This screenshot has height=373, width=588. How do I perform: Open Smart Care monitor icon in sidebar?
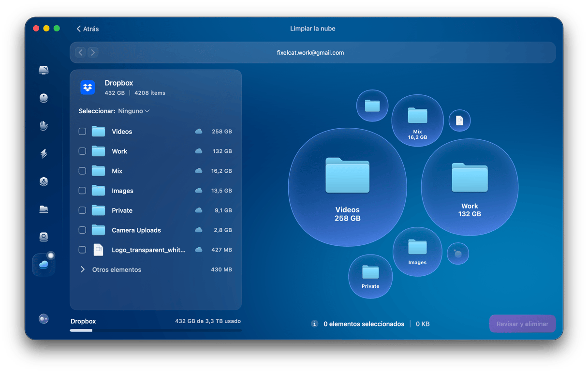[44, 71]
